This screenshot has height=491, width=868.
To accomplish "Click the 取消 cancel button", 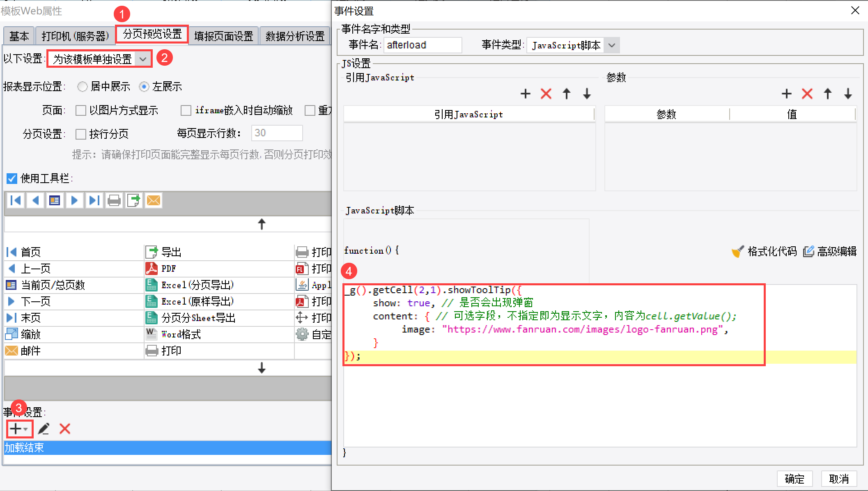I will (x=838, y=479).
